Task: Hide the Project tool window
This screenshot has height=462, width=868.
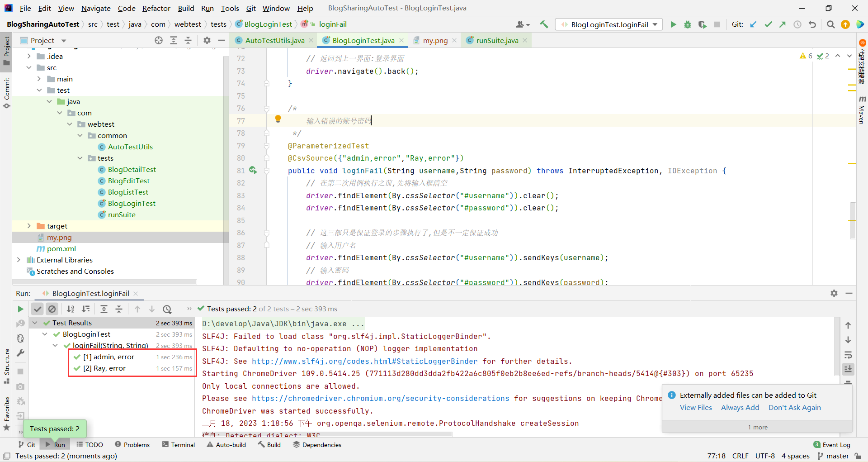Action: click(x=222, y=40)
